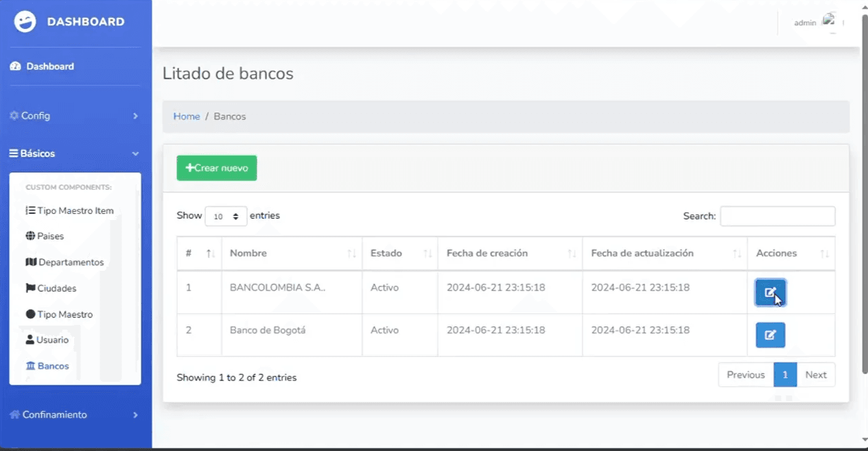
Task: Open Dashboard from the sidebar
Action: click(49, 66)
